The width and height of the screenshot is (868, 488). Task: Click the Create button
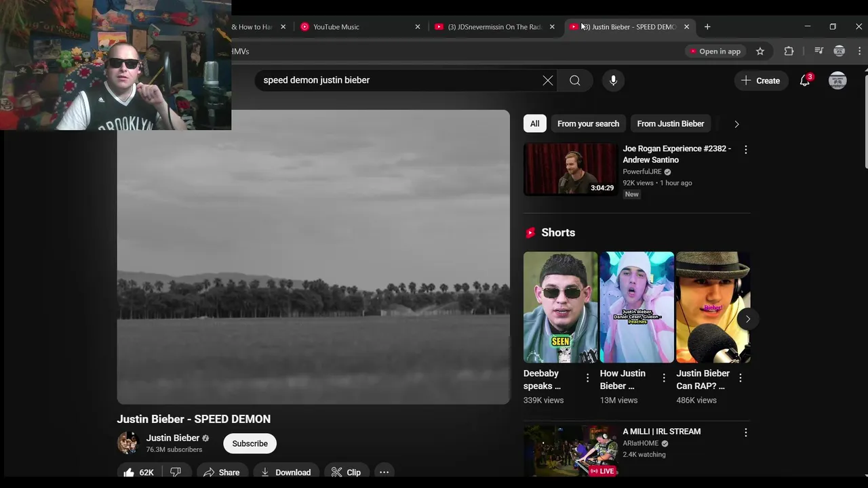tap(761, 81)
